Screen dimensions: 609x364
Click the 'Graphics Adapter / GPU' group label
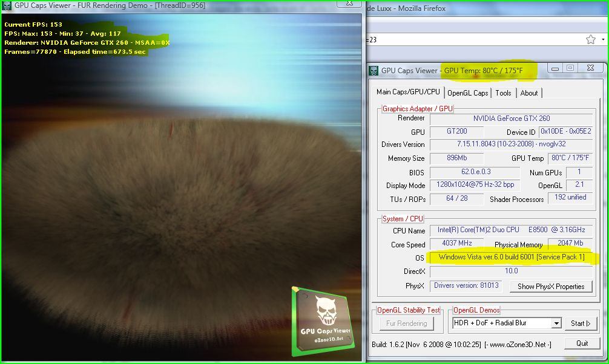coord(418,109)
